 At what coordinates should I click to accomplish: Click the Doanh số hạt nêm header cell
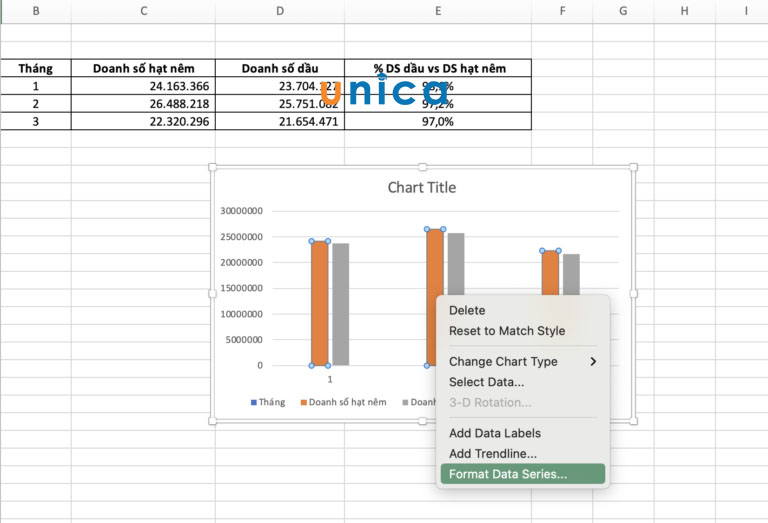click(144, 68)
